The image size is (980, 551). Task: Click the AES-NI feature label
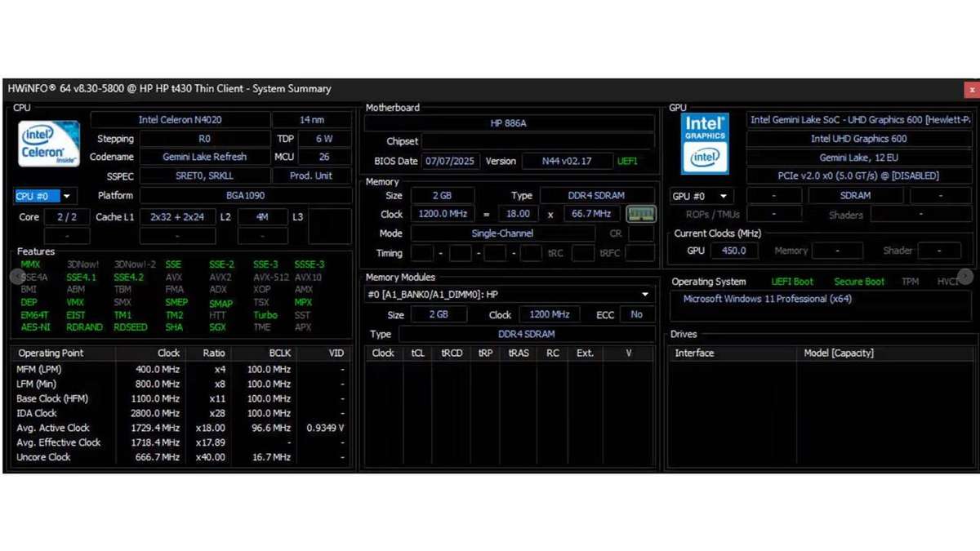click(x=35, y=327)
